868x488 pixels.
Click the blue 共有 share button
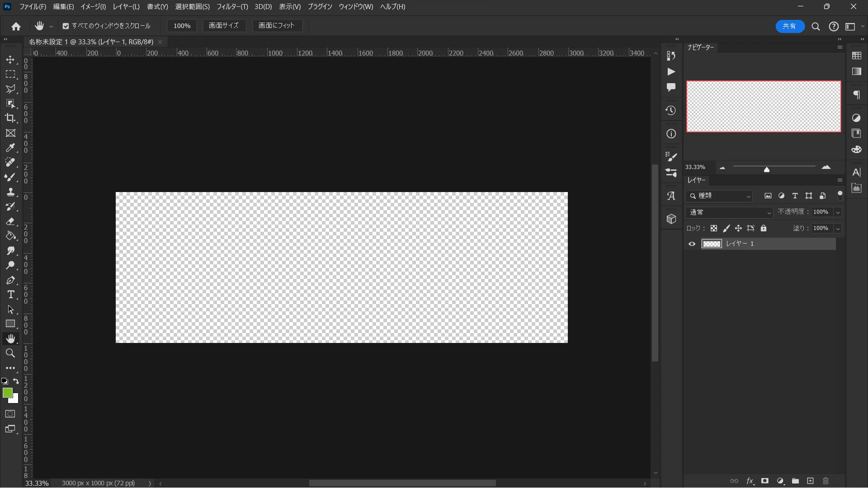(789, 26)
